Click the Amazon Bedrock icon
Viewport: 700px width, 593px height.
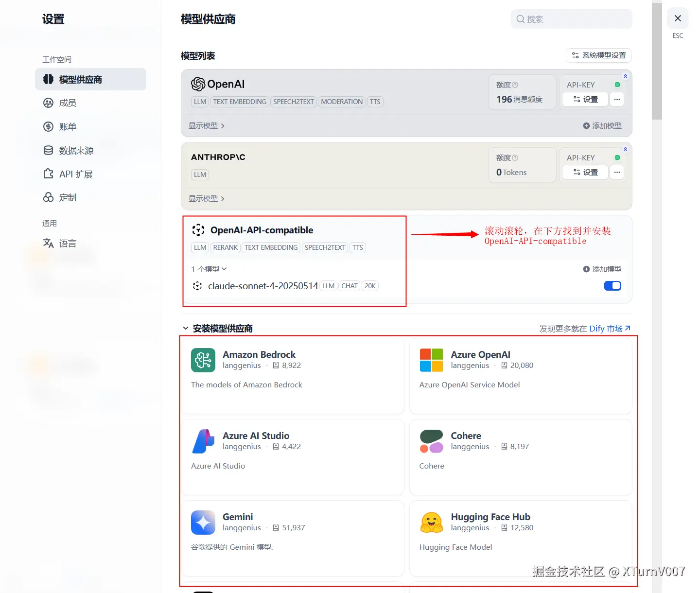pos(203,360)
